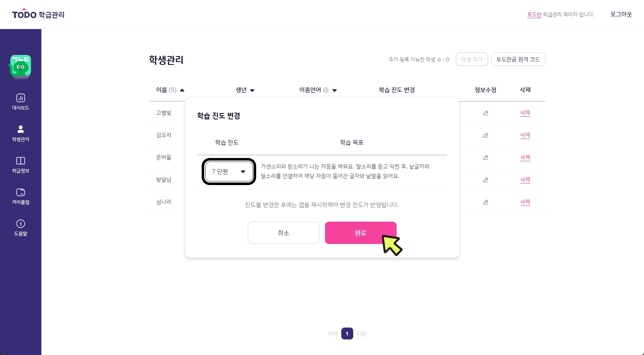The height and width of the screenshot is (355, 644).
Task: Toggle the 이름 column sort arrow
Action: 182,90
